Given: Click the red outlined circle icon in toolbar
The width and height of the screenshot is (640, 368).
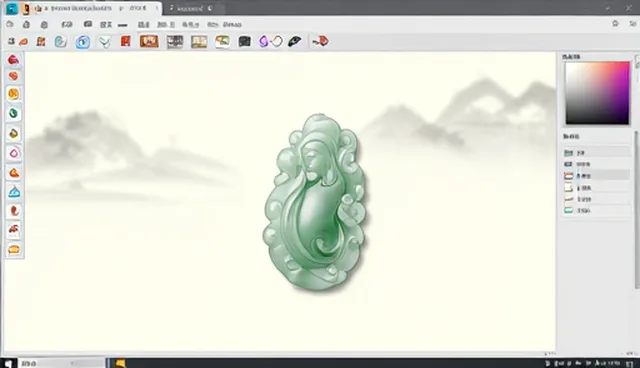Looking at the screenshot, I should tap(277, 41).
